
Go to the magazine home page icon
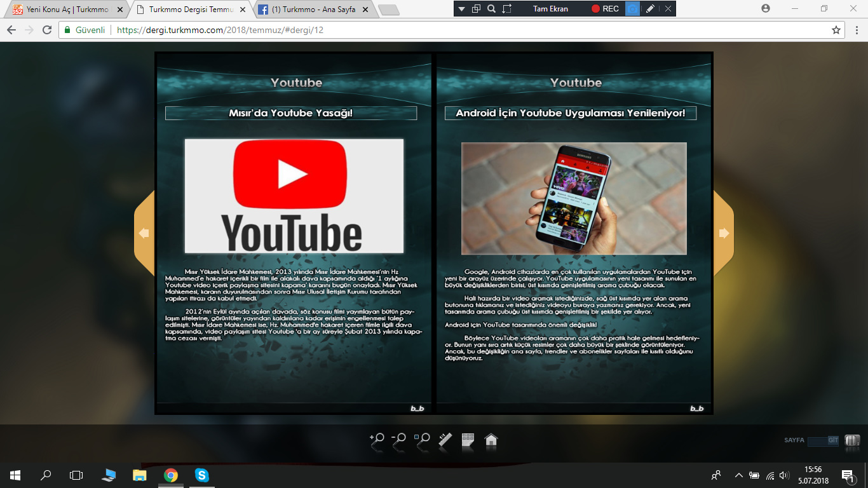pyautogui.click(x=491, y=440)
